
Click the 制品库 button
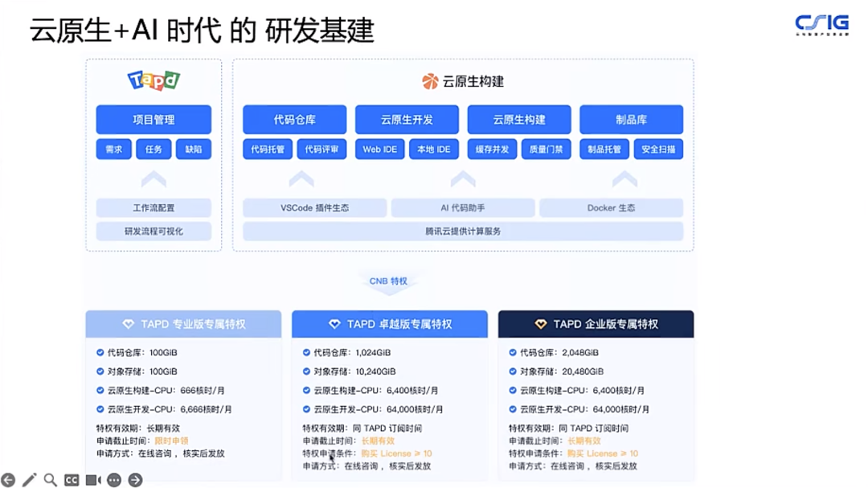[x=632, y=120]
